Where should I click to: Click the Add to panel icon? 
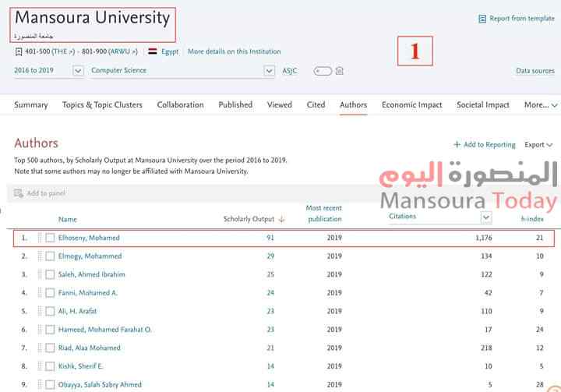pos(19,193)
